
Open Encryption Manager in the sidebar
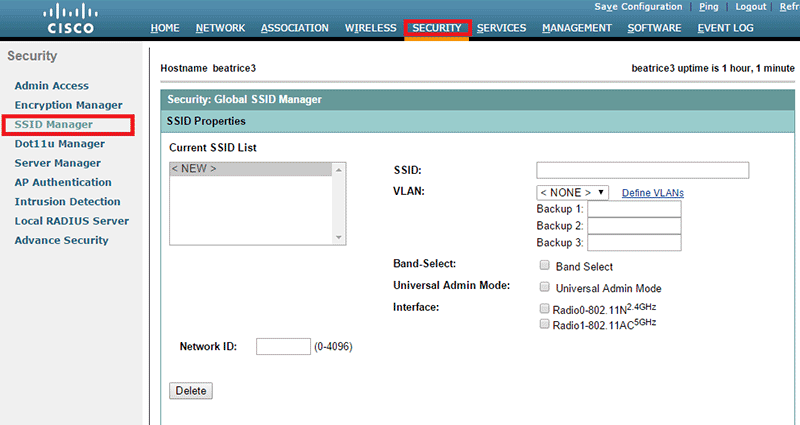[x=68, y=105]
